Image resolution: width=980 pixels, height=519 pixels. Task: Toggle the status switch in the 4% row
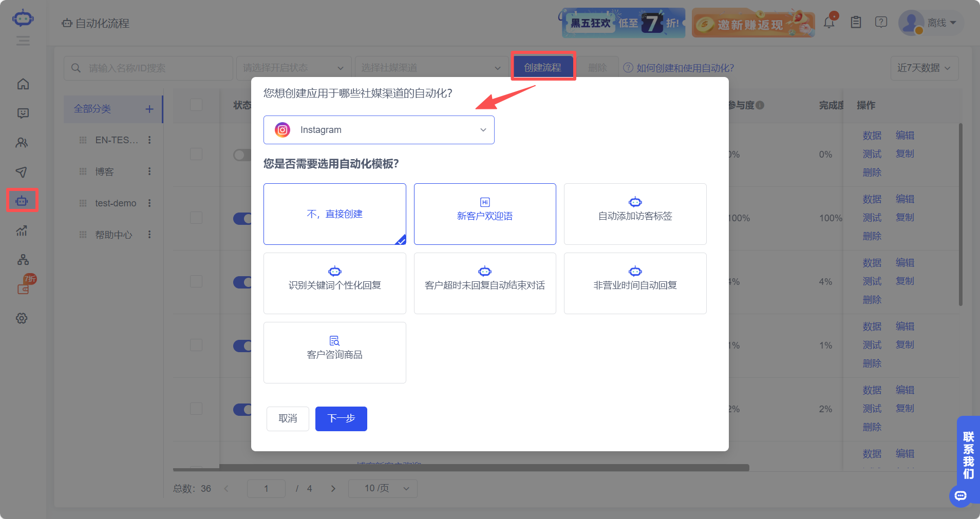(x=242, y=282)
